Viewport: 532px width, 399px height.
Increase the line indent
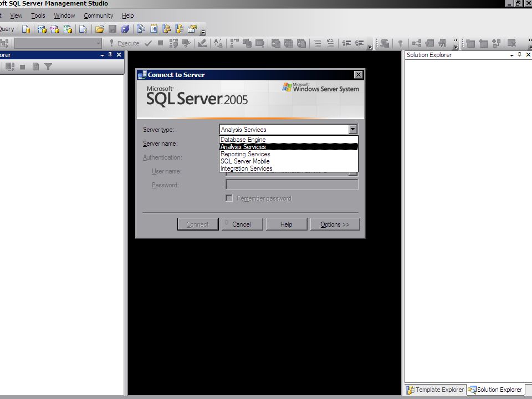(x=359, y=43)
